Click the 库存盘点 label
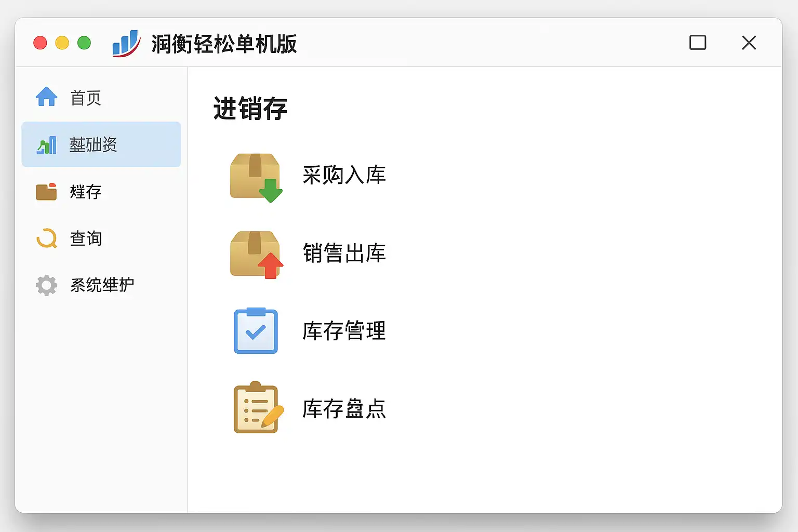Image resolution: width=798 pixels, height=532 pixels. tap(344, 409)
